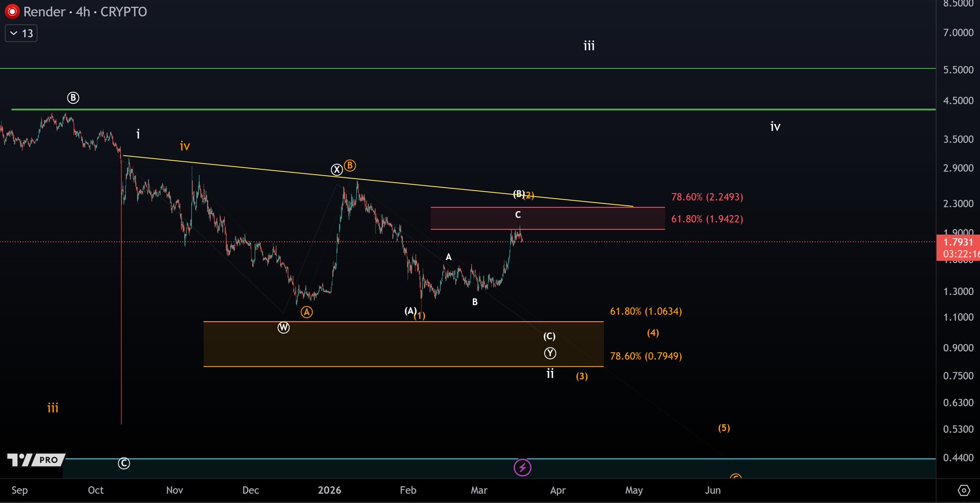Click the Render · 4h · CRYPTO symbol title

click(x=85, y=11)
